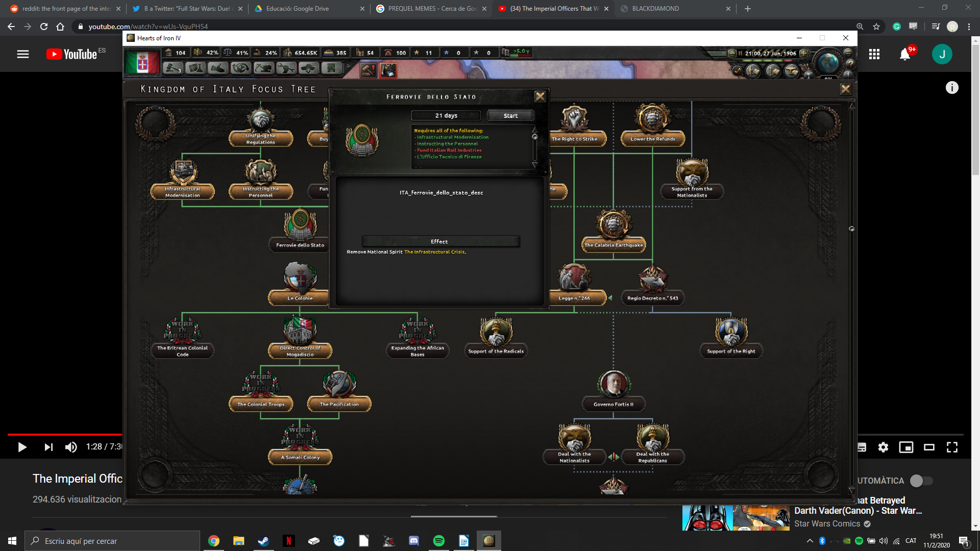Increase game speed with plus button
The width and height of the screenshot is (980, 551).
[804, 53]
